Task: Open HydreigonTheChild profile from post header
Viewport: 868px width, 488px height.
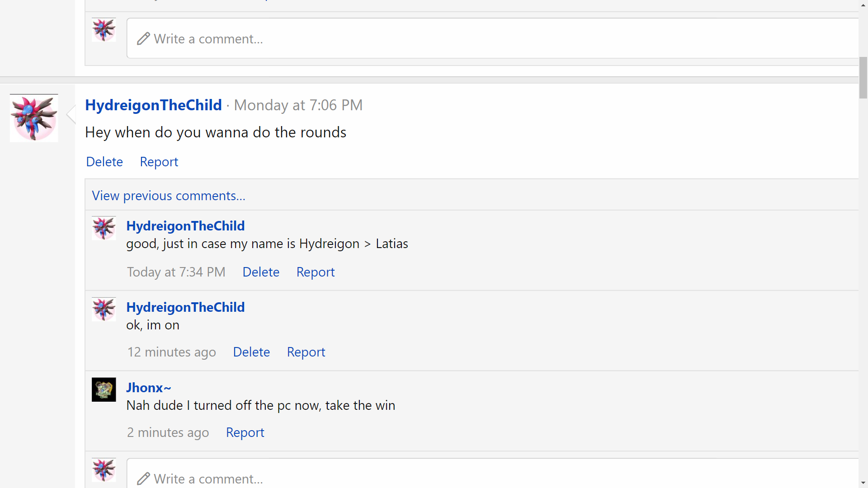Action: point(153,105)
